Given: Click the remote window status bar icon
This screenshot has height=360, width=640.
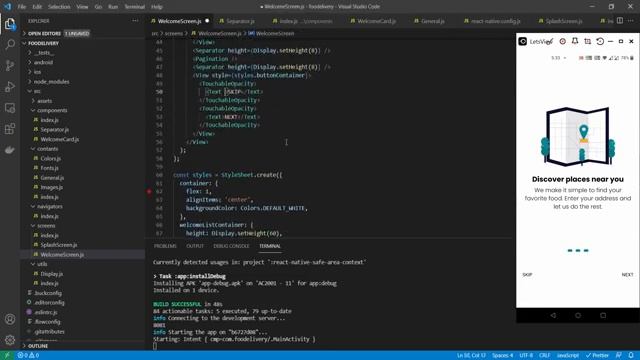Looking at the screenshot, I should (7, 355).
